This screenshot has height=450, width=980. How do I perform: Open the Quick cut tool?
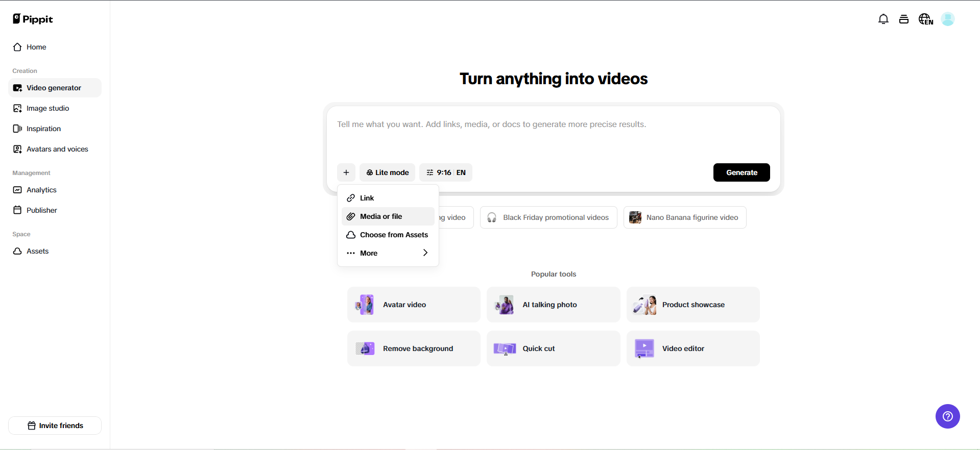point(553,348)
